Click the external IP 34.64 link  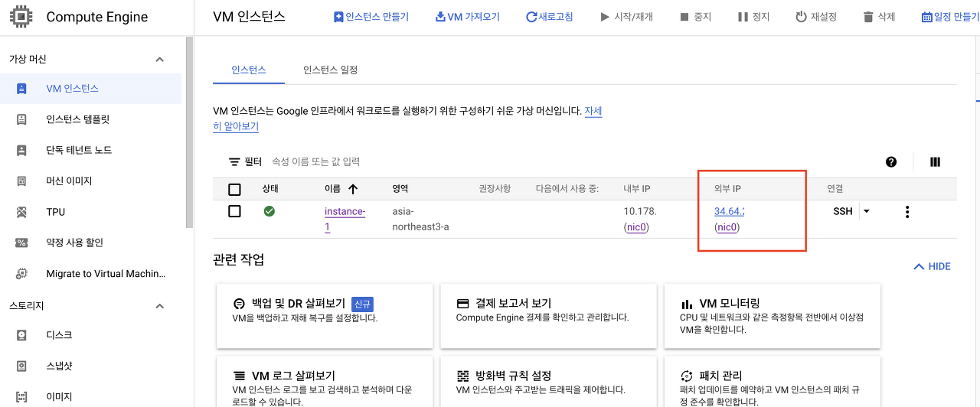pos(730,211)
